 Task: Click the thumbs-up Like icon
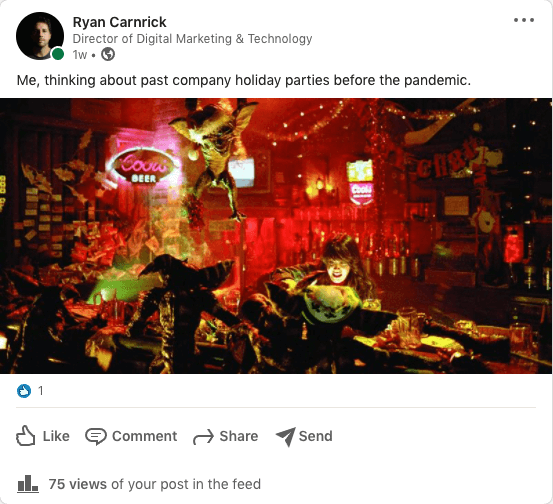pos(26,436)
